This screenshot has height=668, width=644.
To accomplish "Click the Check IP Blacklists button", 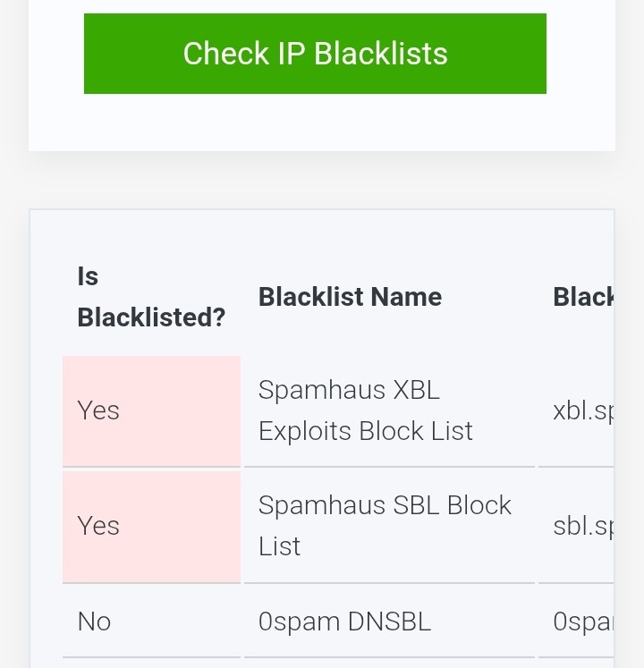I will point(315,54).
